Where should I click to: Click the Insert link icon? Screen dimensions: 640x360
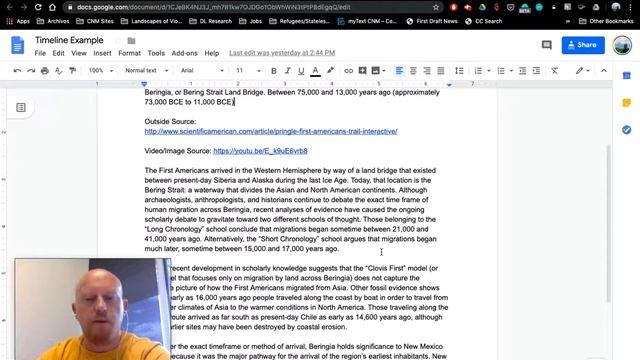click(x=348, y=71)
